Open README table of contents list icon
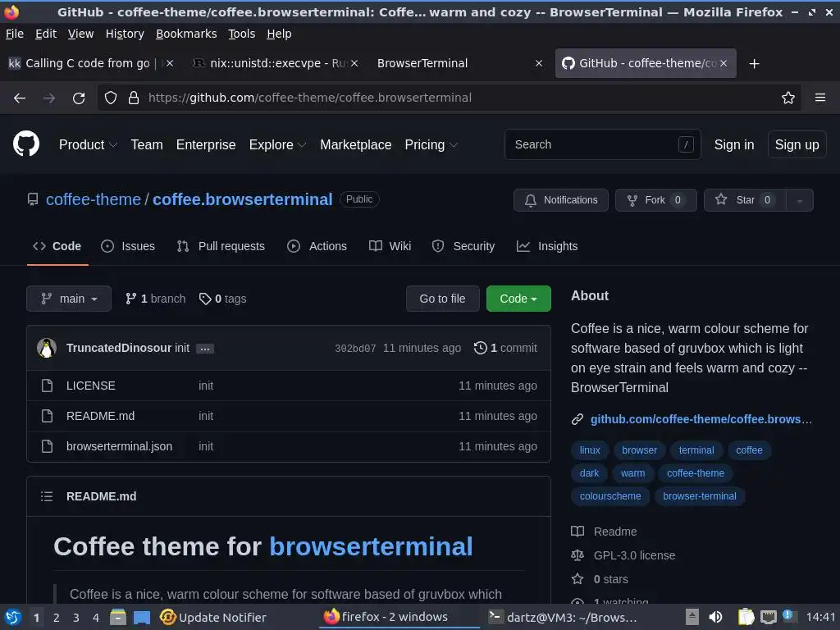Viewport: 840px width, 630px height. point(47,496)
